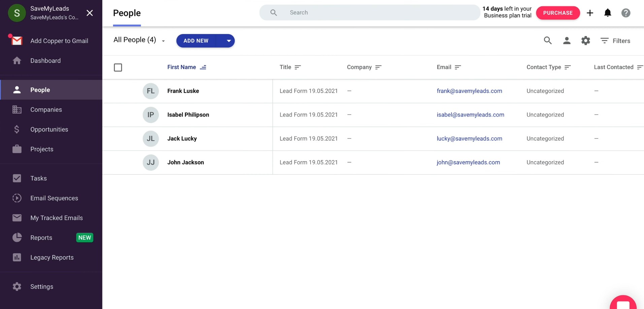This screenshot has height=309, width=644.
Task: Open Isabel Philipson's record by name
Action: tap(188, 115)
